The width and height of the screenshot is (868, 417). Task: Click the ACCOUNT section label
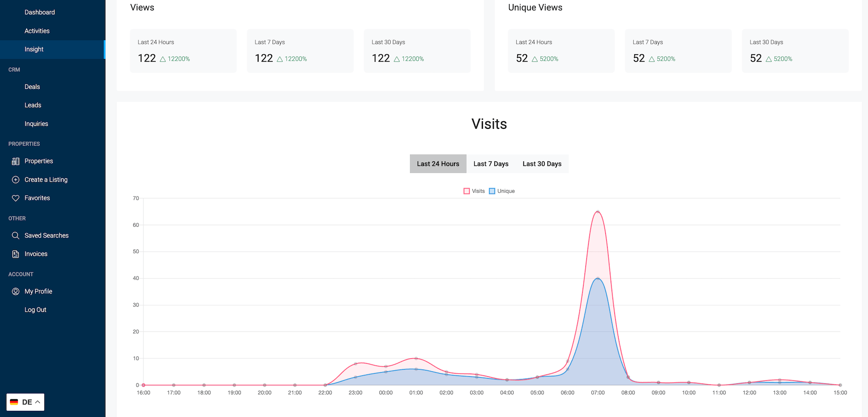(x=21, y=274)
